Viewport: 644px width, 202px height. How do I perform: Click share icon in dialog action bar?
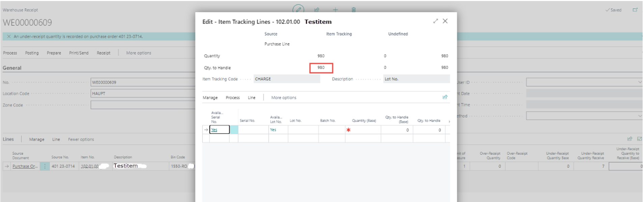(x=445, y=97)
